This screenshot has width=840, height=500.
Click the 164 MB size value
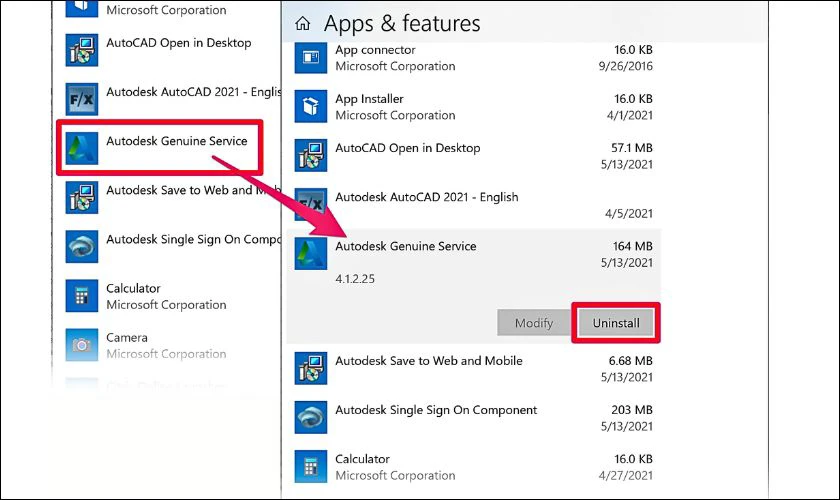click(x=633, y=246)
